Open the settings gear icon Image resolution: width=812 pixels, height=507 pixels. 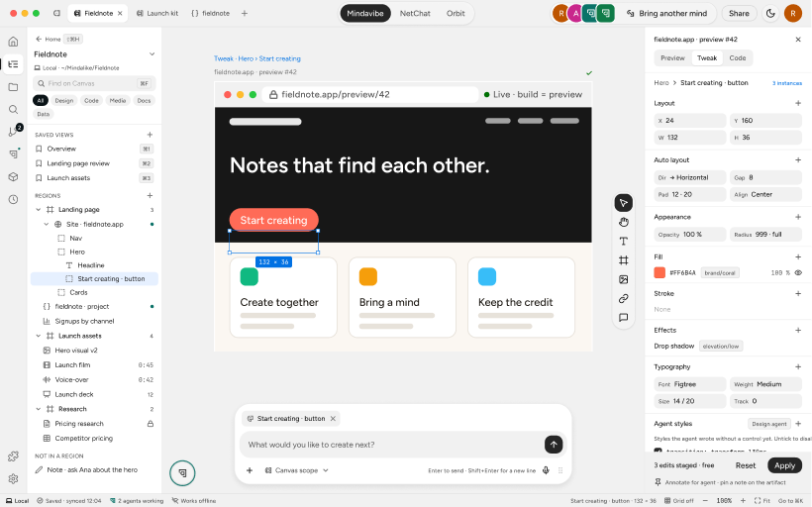14,478
